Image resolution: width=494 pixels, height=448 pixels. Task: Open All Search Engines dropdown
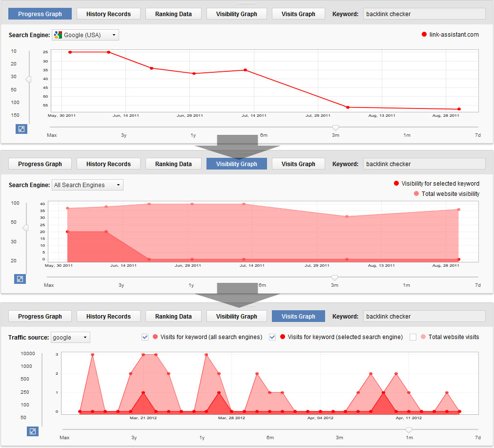click(x=87, y=185)
